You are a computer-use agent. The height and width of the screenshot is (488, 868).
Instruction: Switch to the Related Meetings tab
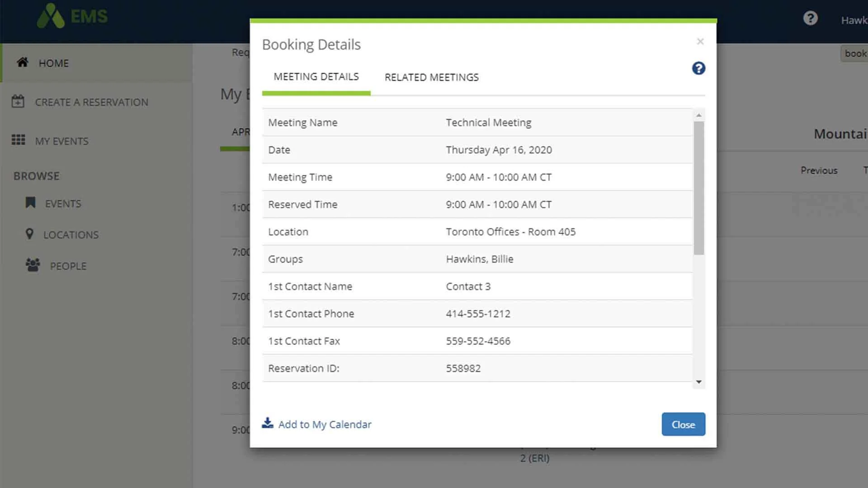(431, 77)
